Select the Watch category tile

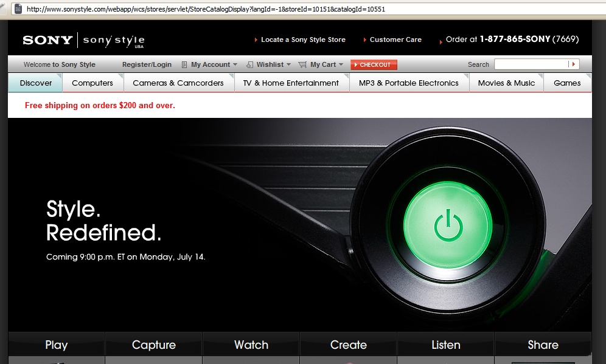[251, 345]
